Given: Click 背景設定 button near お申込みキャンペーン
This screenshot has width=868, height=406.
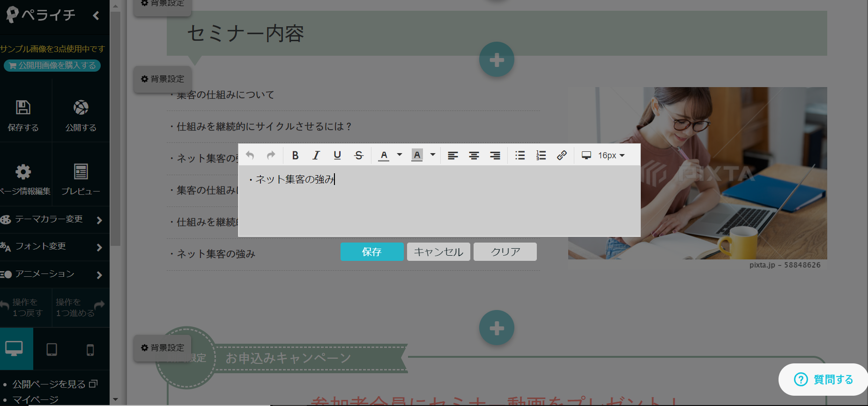Looking at the screenshot, I should click(x=163, y=348).
